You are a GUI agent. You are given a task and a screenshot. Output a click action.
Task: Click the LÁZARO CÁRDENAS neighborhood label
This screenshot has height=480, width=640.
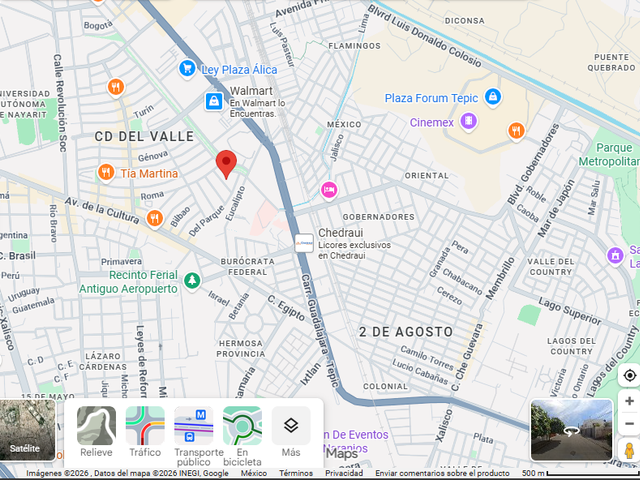coord(103,362)
